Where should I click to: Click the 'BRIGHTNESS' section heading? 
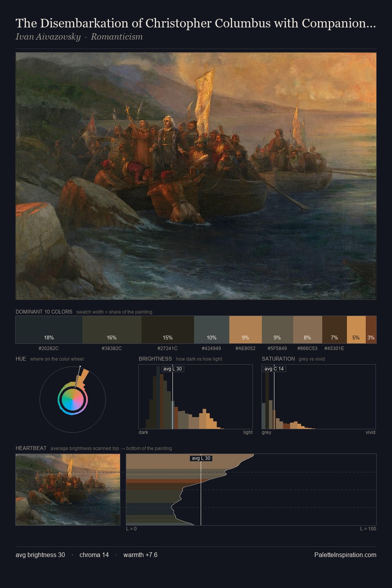click(x=155, y=359)
